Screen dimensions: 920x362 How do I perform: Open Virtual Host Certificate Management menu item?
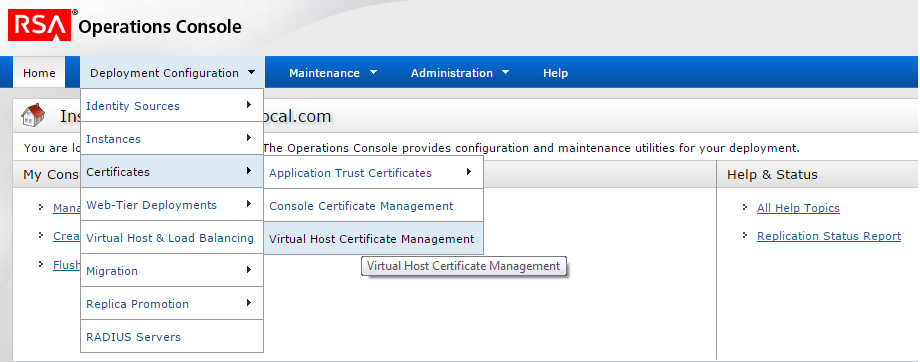[x=374, y=238]
